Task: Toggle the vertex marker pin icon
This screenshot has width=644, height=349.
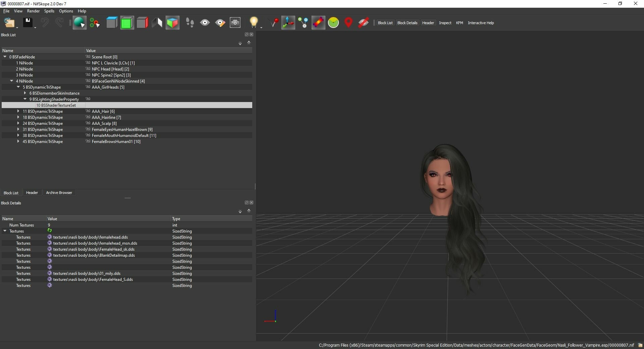Action: pos(274,23)
